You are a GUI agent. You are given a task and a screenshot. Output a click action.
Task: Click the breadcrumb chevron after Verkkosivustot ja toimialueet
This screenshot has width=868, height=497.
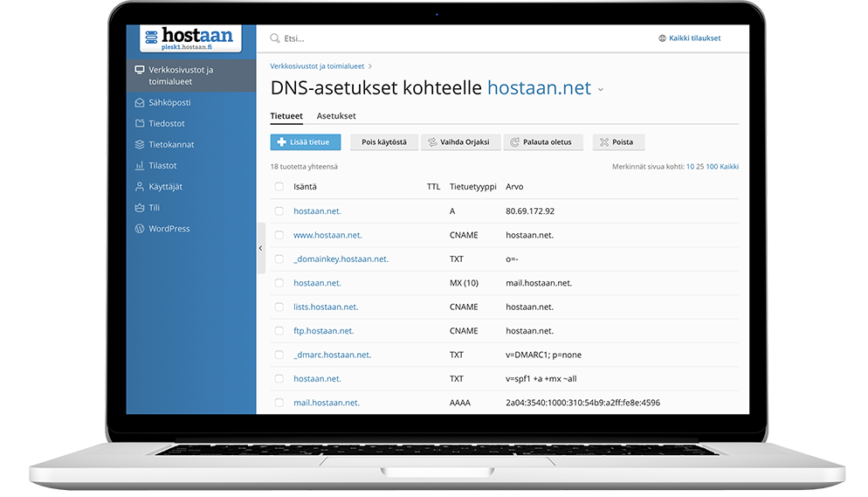point(369,66)
